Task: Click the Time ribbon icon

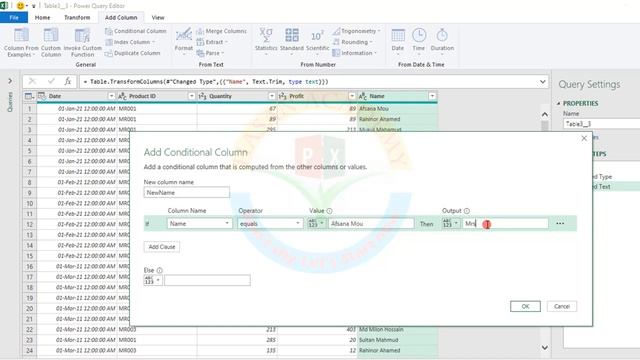Action: coord(419,35)
